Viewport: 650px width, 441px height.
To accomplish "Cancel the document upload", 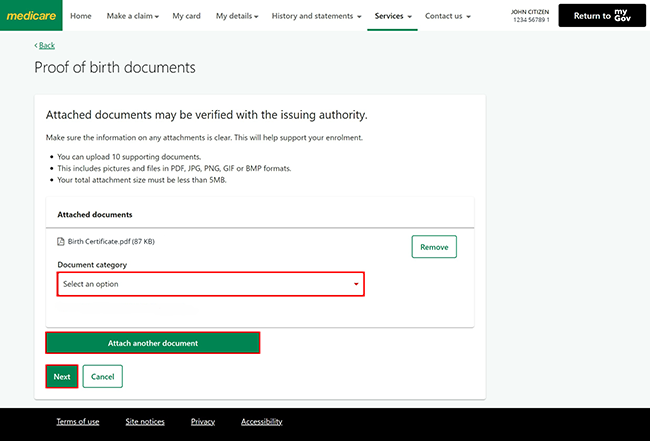I will (102, 377).
